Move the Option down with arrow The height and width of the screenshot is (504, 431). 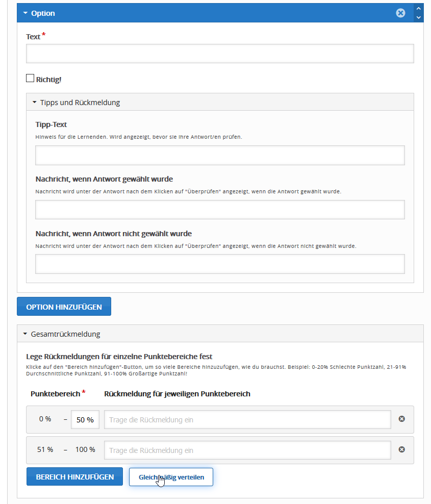[x=419, y=17]
